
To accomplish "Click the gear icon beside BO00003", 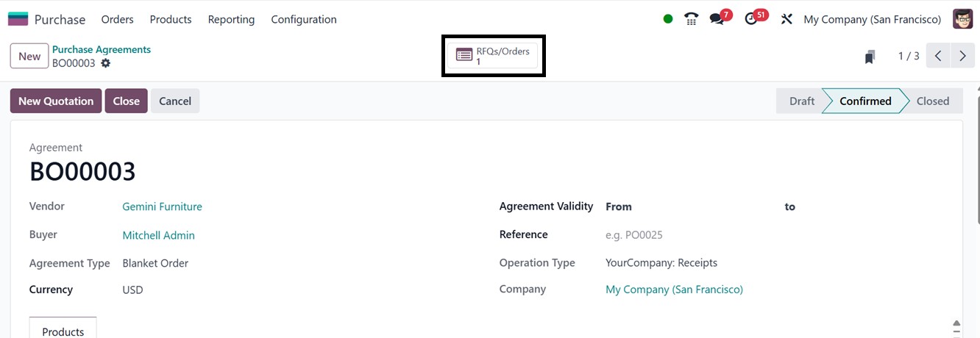I will (x=106, y=63).
